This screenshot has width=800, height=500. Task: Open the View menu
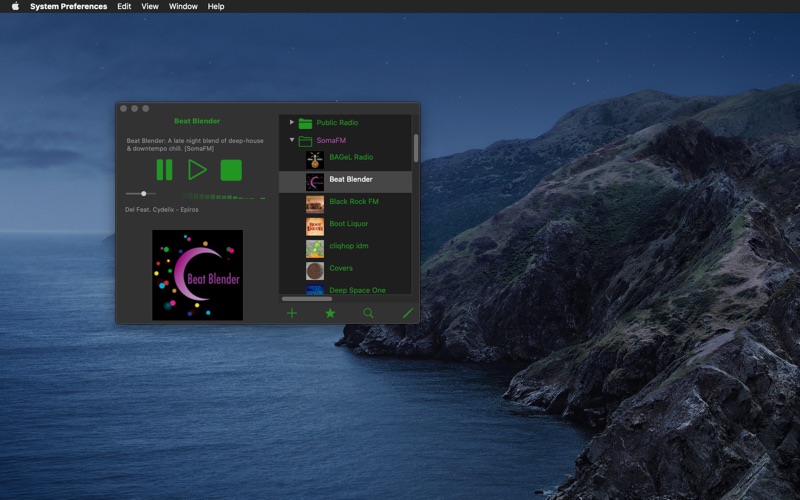click(x=149, y=6)
